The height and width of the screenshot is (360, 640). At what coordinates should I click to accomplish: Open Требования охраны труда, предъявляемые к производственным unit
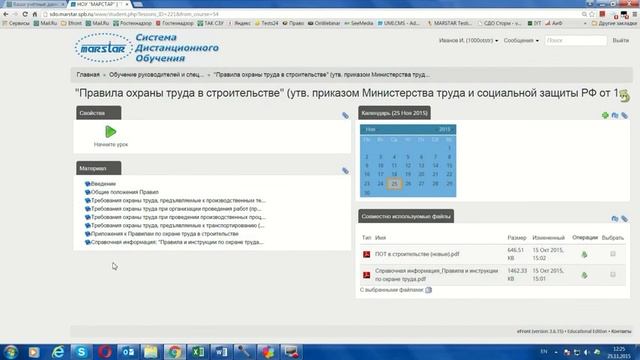(x=178, y=200)
